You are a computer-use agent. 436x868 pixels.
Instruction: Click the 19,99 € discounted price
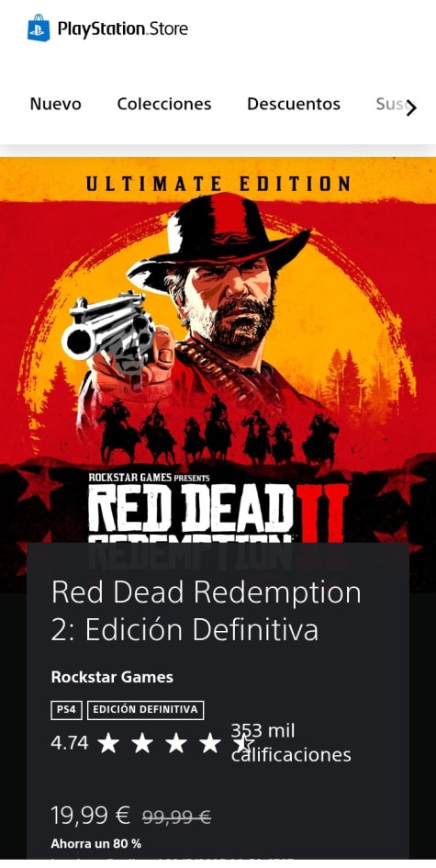pyautogui.click(x=91, y=816)
